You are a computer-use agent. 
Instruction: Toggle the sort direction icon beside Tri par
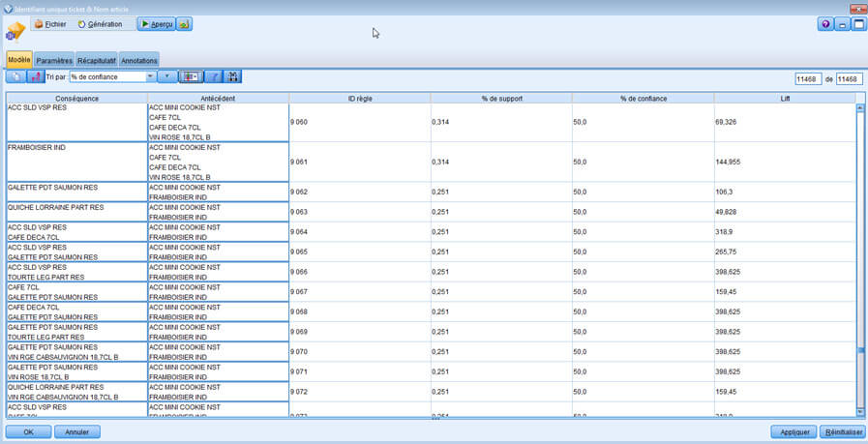36,77
